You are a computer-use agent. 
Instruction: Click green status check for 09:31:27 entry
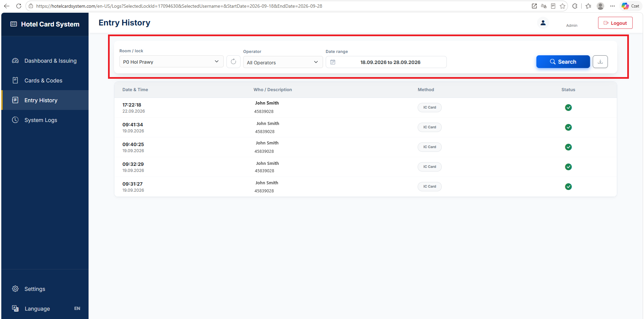pyautogui.click(x=568, y=187)
